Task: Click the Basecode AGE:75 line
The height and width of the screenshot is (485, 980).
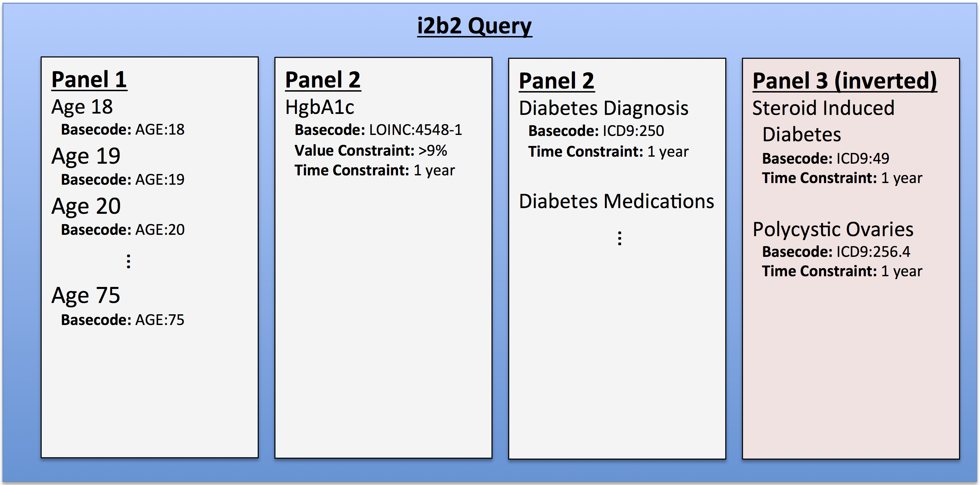Action: [x=123, y=320]
